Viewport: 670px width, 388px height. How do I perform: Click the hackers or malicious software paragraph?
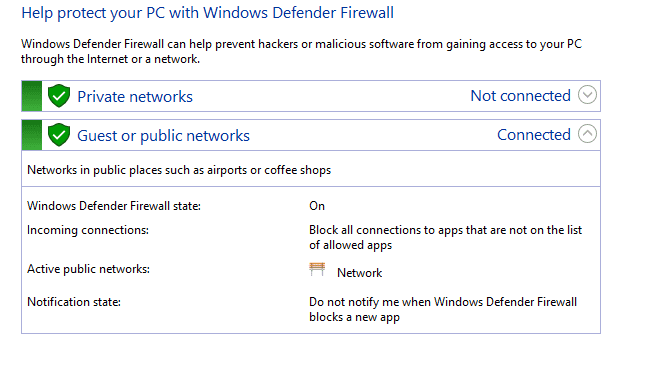pyautogui.click(x=301, y=51)
